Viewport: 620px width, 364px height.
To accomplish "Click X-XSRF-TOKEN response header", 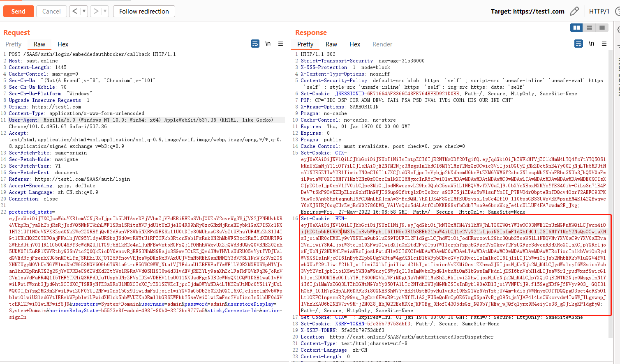I will point(342,330).
